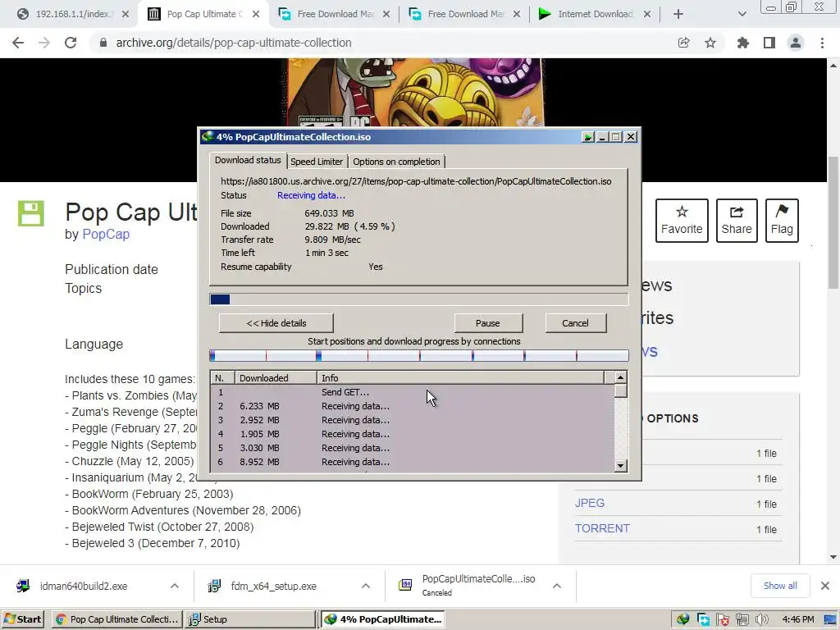Click the share page icon in address bar

click(683, 43)
